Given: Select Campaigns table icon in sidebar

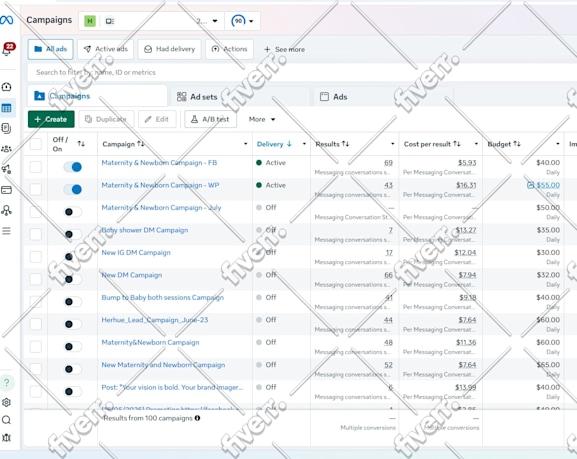Looking at the screenshot, I should (7, 108).
